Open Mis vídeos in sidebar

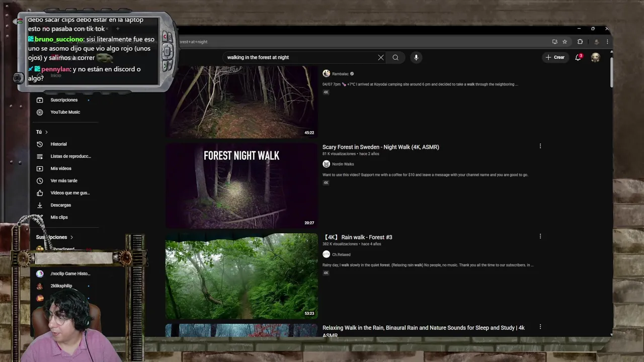tap(61, 168)
